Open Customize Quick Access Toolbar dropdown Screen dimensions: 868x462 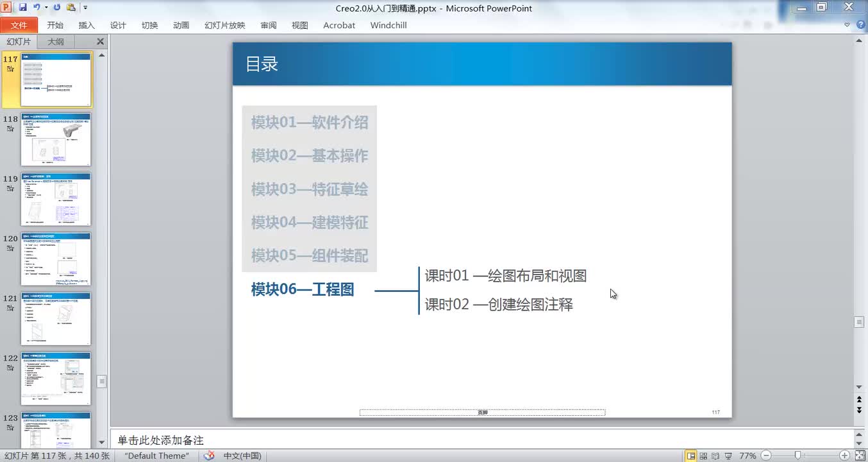click(x=85, y=8)
